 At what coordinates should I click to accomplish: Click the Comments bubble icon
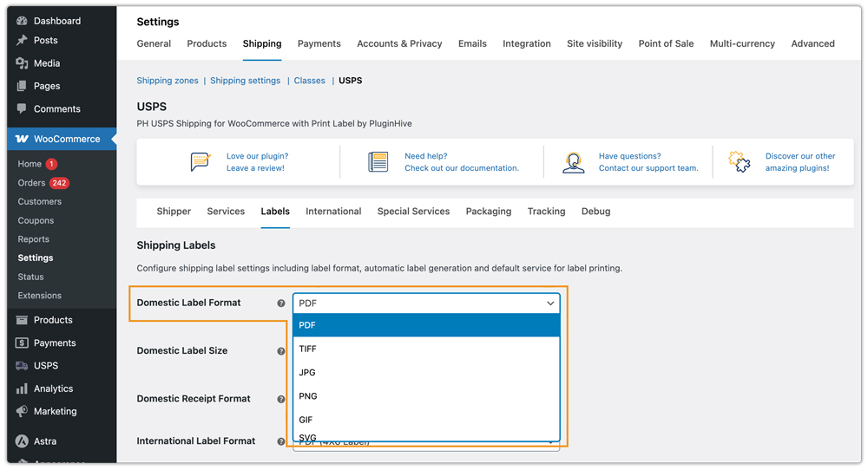point(22,109)
